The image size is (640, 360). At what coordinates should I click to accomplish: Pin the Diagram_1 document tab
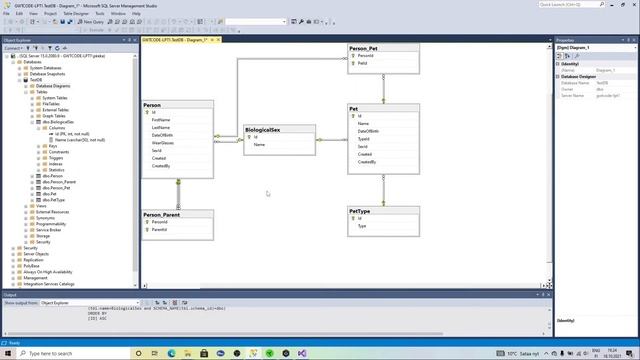pos(212,40)
